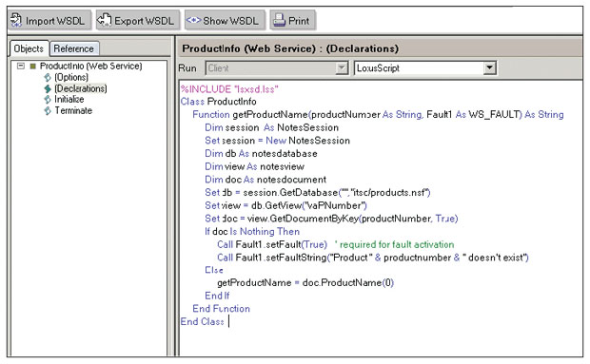Click the Call Fault1.setFaultString line

373,258
